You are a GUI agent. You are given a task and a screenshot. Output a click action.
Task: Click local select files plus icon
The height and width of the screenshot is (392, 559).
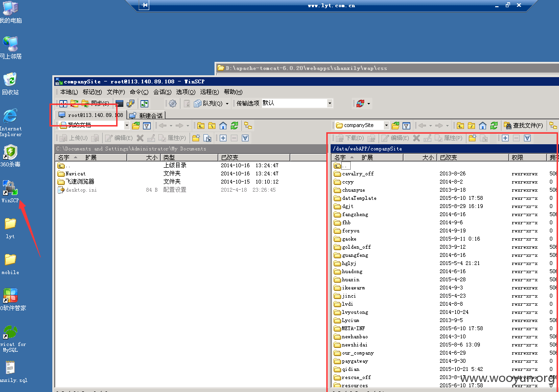pos(223,138)
